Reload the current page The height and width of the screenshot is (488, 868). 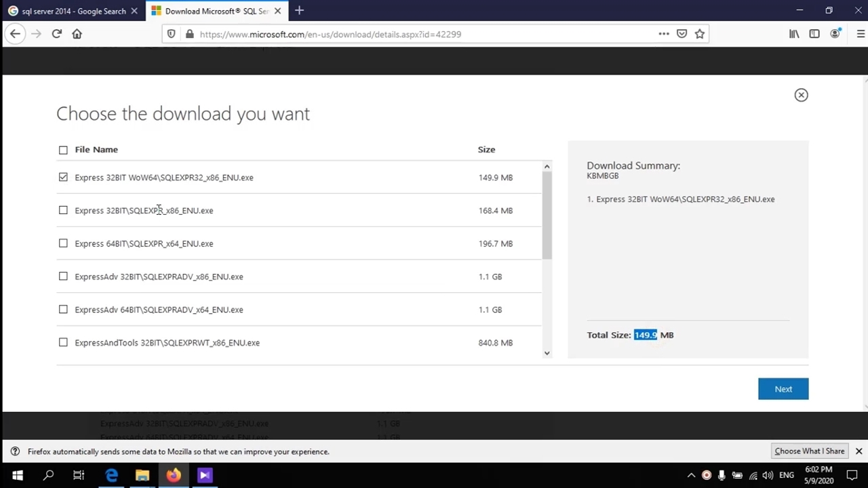(x=57, y=34)
